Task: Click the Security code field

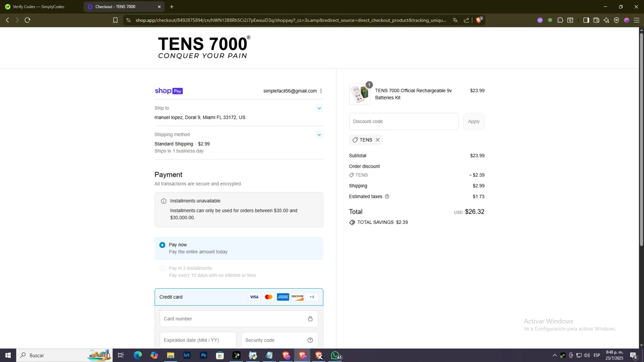Action: point(279,340)
